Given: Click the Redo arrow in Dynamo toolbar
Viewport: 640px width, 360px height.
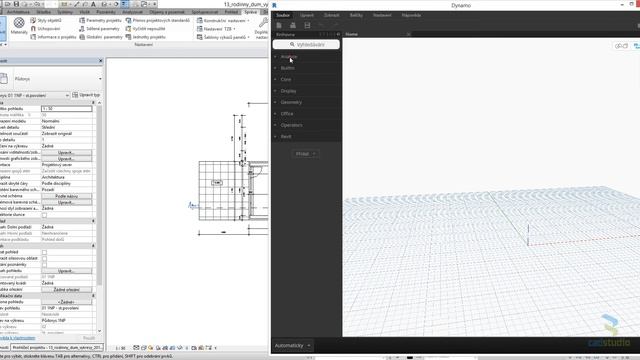Looking at the screenshot, I should click(x=335, y=25).
